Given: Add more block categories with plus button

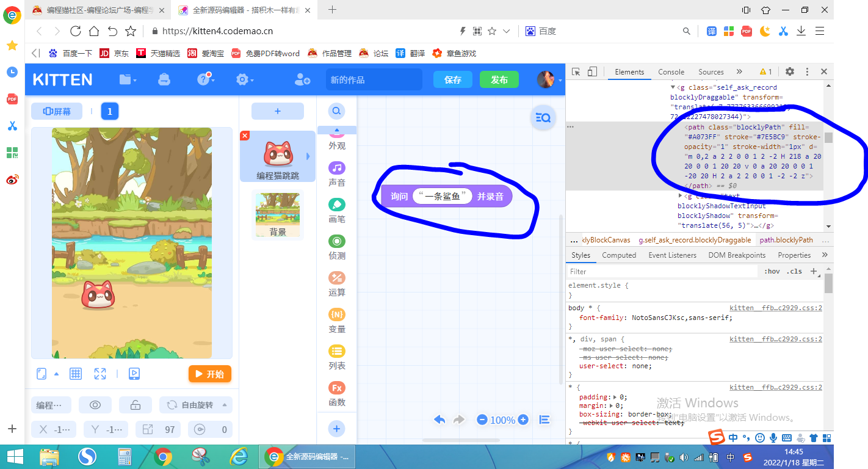Looking at the screenshot, I should click(x=336, y=429).
